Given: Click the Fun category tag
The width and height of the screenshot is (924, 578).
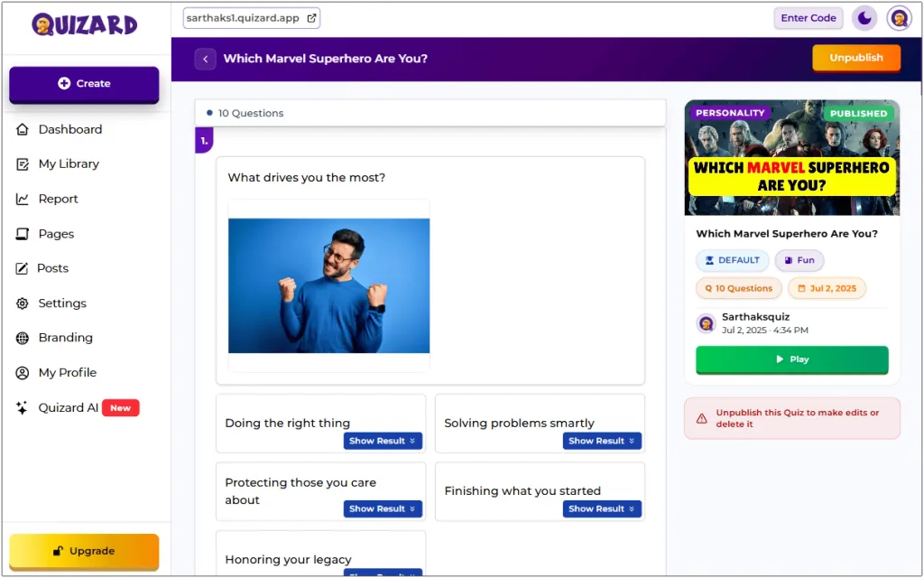Looking at the screenshot, I should (799, 260).
